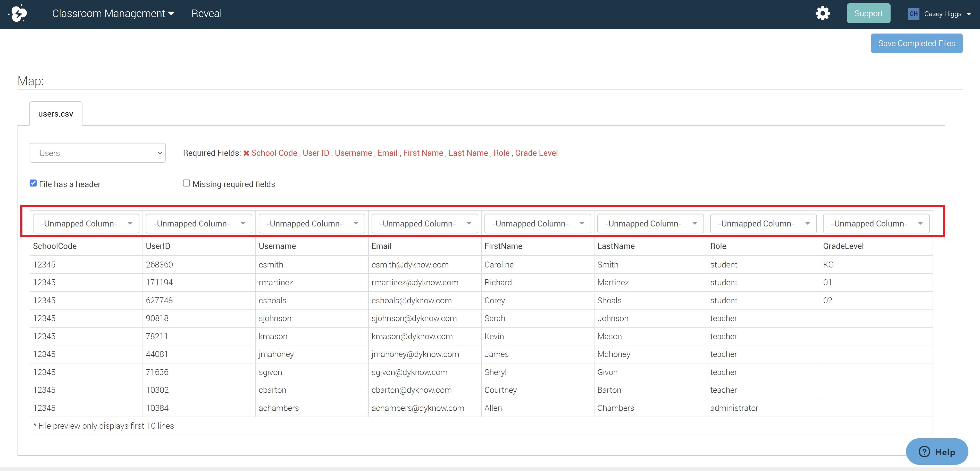Click Email required field text

pos(387,153)
